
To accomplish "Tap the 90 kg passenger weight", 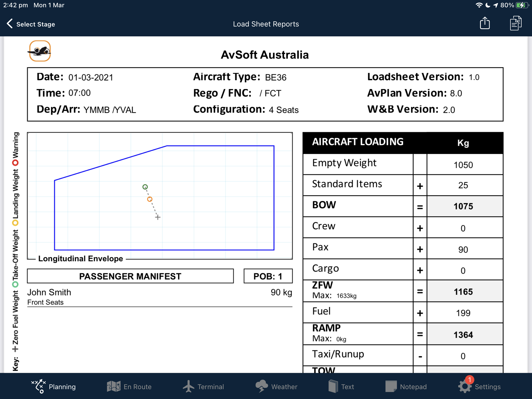I will click(281, 292).
